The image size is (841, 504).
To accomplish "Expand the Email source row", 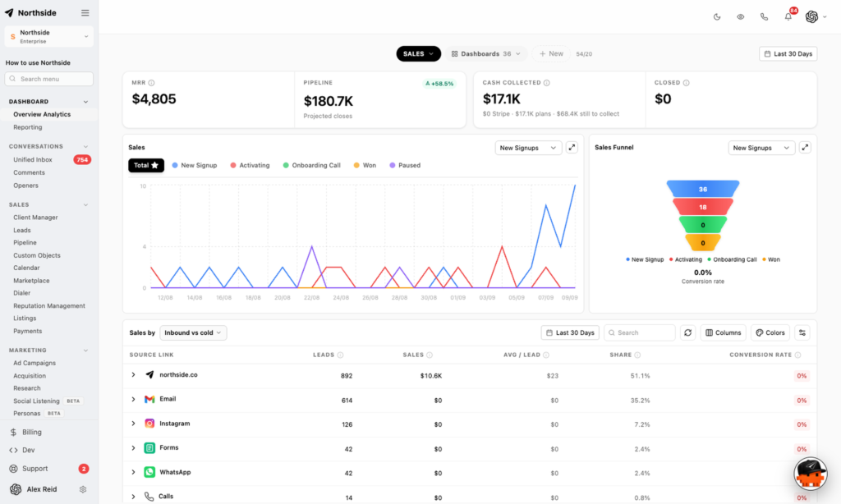I will click(x=134, y=400).
